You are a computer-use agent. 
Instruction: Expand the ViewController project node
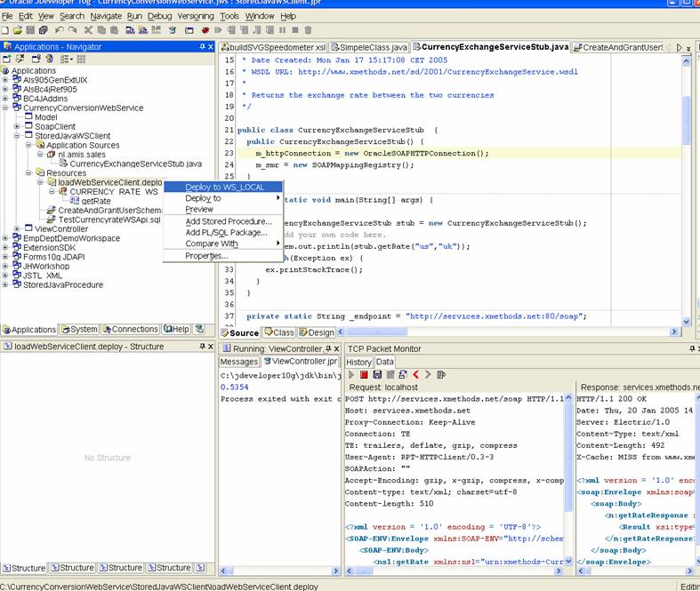point(17,228)
